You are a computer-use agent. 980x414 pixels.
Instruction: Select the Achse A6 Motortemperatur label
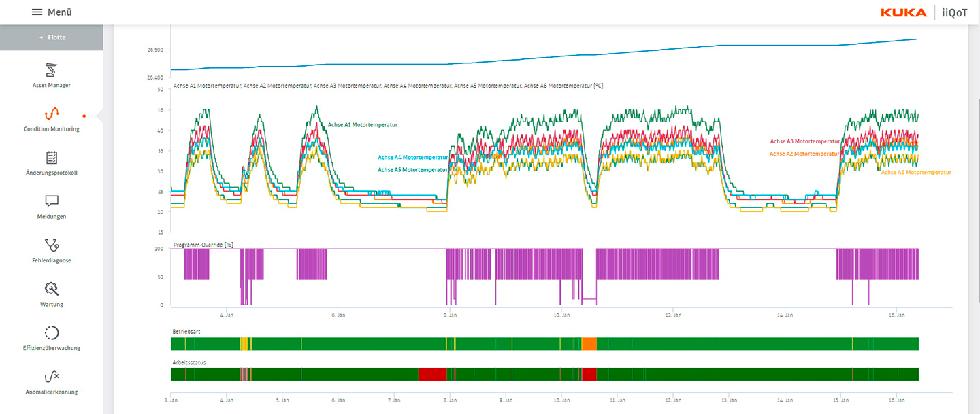pyautogui.click(x=916, y=173)
